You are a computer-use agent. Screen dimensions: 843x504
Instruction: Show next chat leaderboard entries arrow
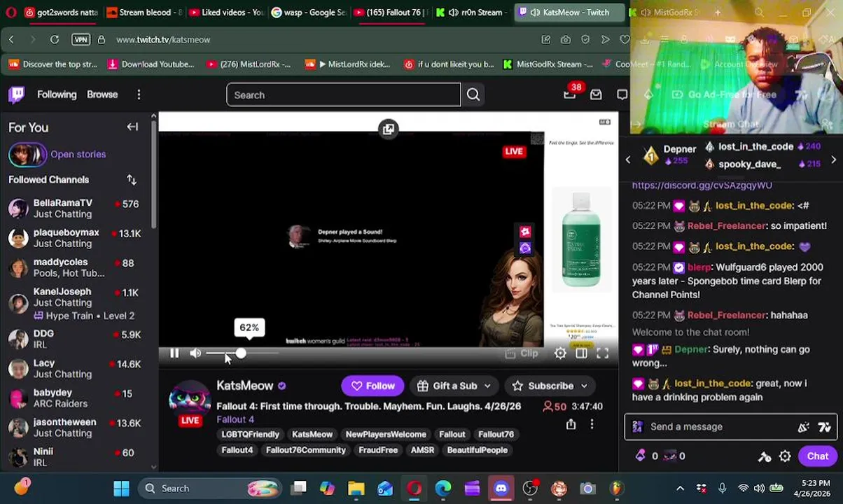click(x=833, y=160)
